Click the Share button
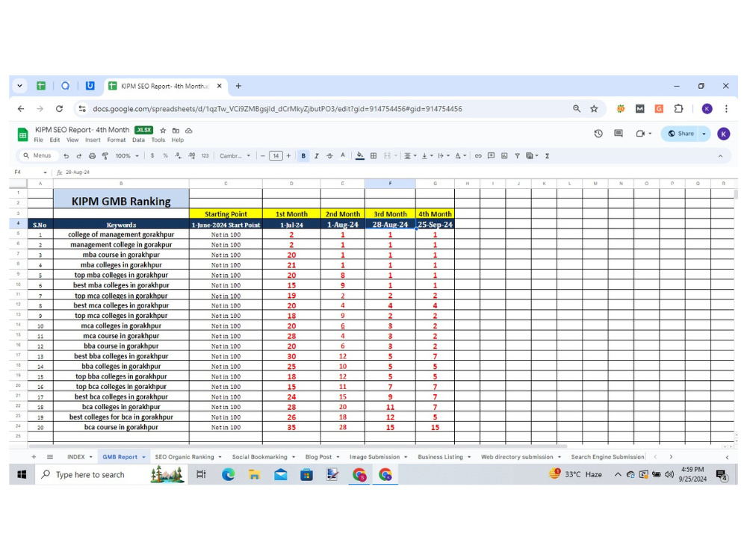Viewport: 747px width, 560px height. 681,134
